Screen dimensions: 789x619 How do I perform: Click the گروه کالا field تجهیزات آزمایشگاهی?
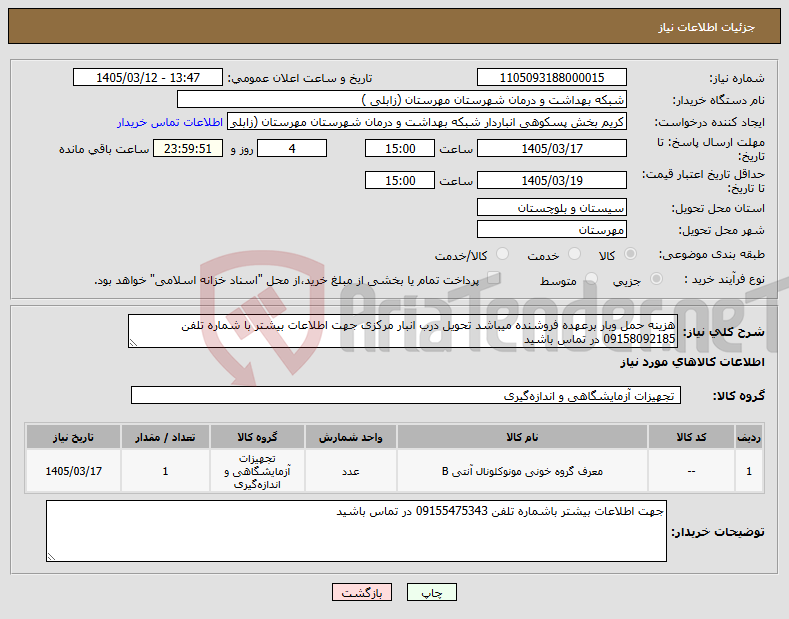(x=406, y=396)
